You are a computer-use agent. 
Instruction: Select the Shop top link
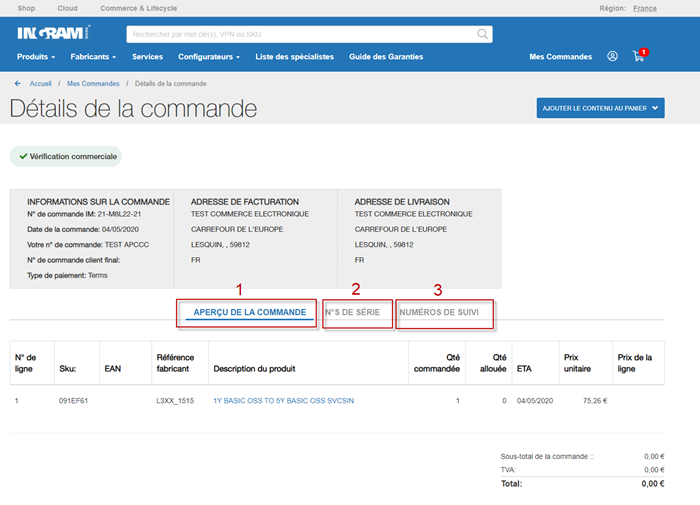[26, 8]
